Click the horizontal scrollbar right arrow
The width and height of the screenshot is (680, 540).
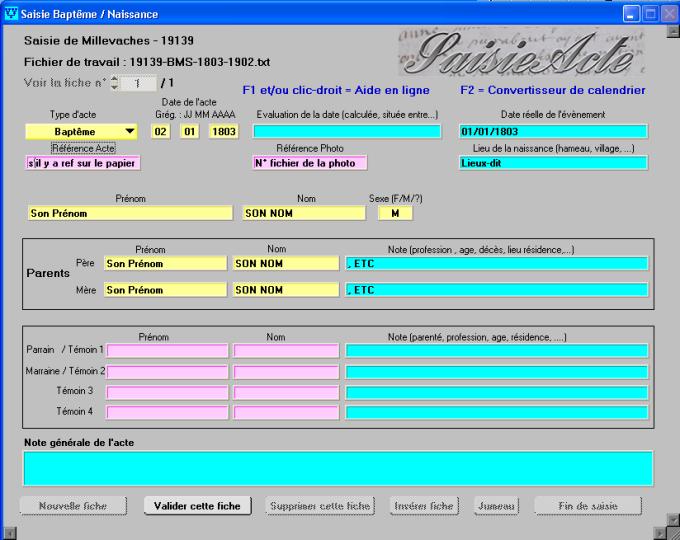coord(660,533)
